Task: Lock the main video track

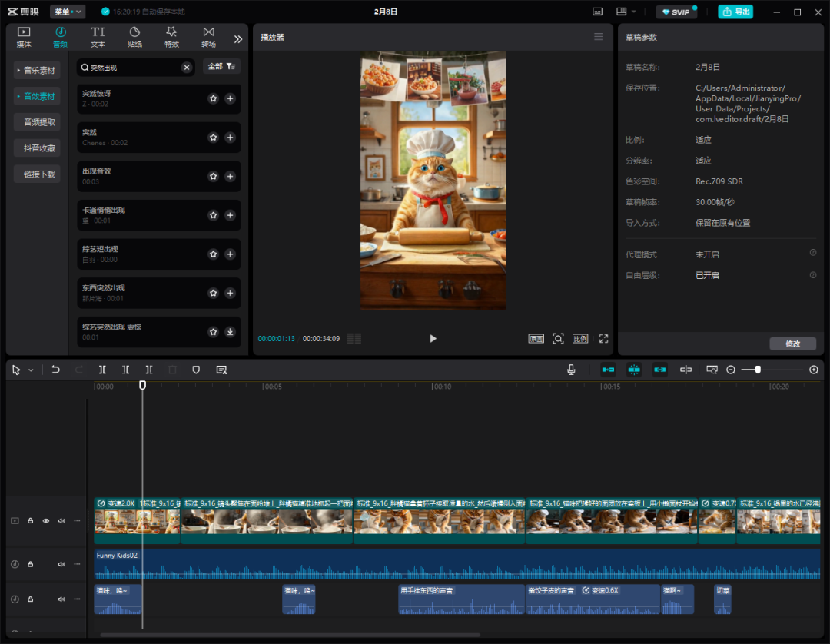Action: click(31, 520)
